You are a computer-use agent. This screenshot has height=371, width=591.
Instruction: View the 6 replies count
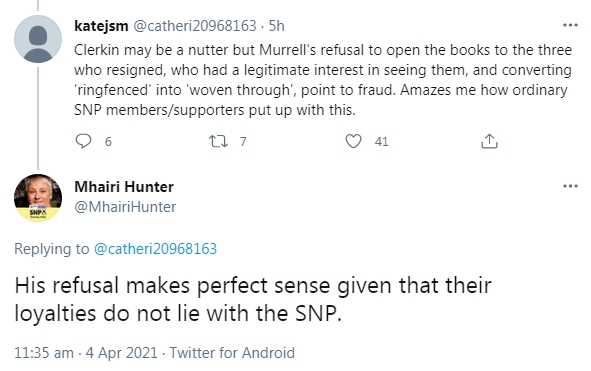[x=108, y=141]
